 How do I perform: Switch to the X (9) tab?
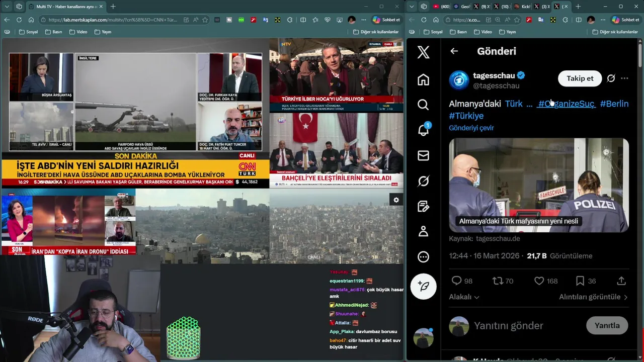(481, 7)
